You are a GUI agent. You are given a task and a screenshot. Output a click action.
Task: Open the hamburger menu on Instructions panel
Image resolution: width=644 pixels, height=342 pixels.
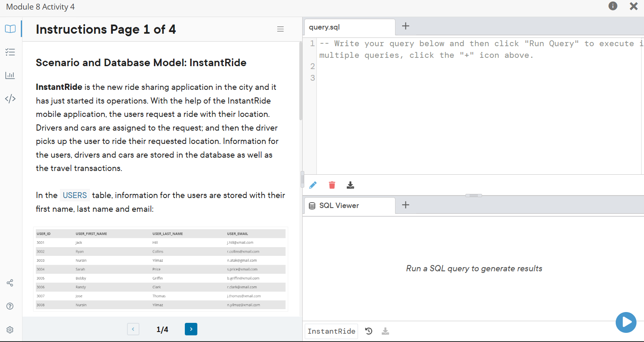pyautogui.click(x=281, y=29)
